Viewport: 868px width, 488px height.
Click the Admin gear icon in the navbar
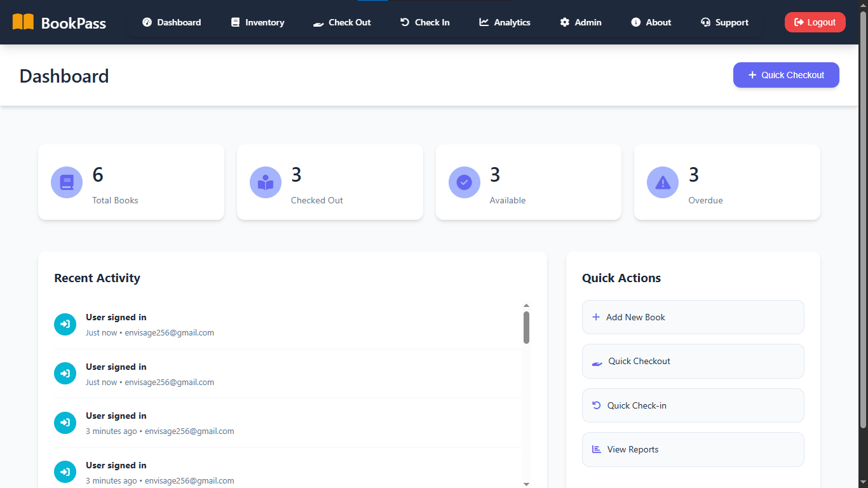[564, 22]
